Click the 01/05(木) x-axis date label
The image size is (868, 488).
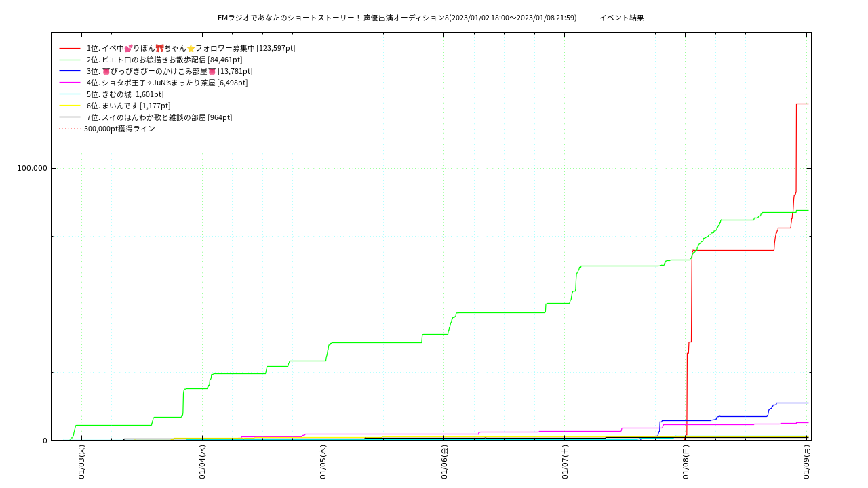point(323,462)
